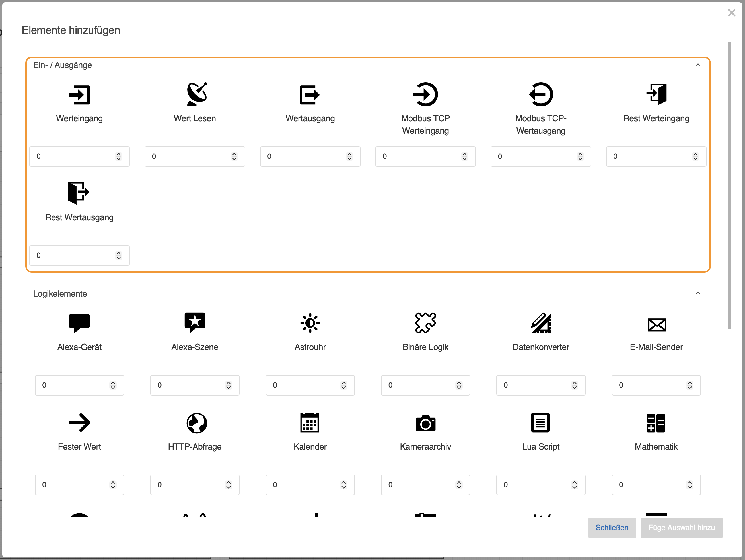The image size is (745, 560).
Task: Collapse the Logikelemente section chevron
Action: point(698,294)
